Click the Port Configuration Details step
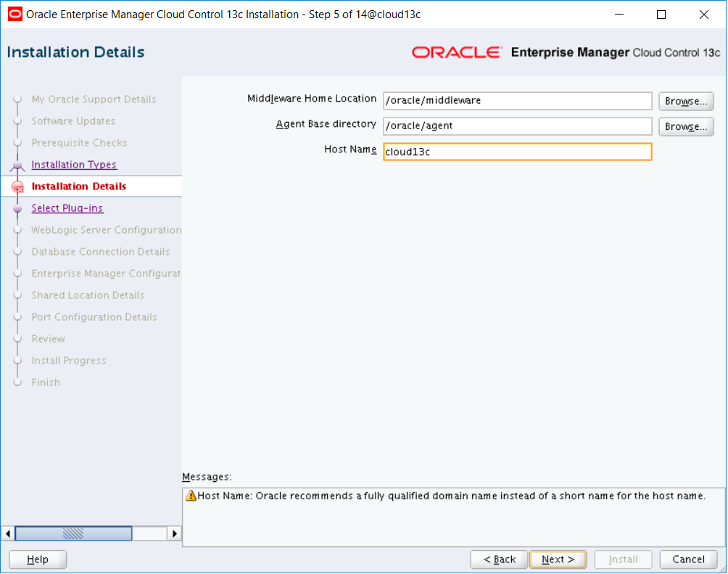 click(94, 317)
